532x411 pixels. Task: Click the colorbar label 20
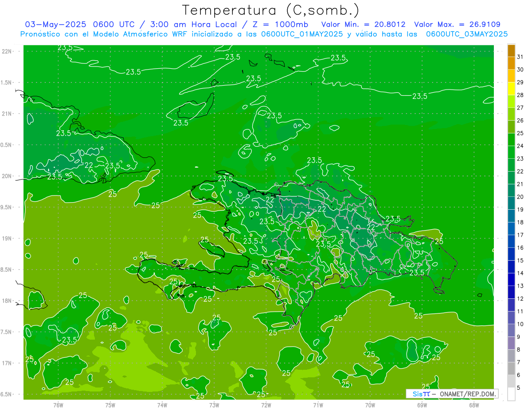pyautogui.click(x=520, y=197)
